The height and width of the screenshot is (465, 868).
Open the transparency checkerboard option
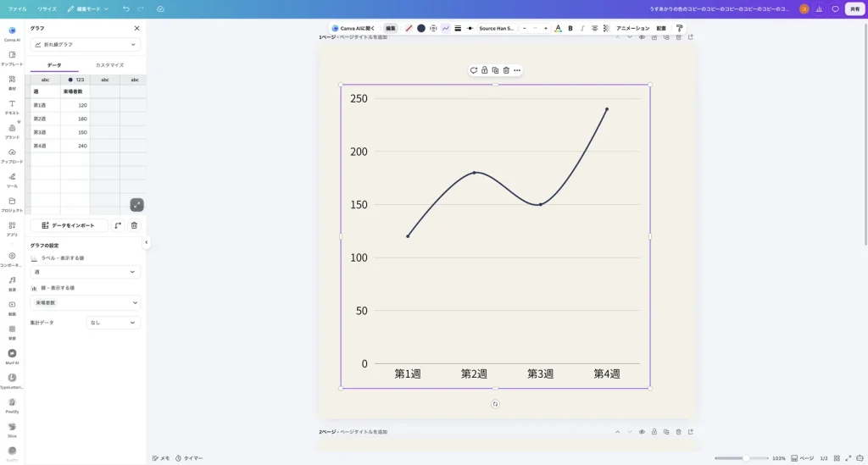(606, 28)
